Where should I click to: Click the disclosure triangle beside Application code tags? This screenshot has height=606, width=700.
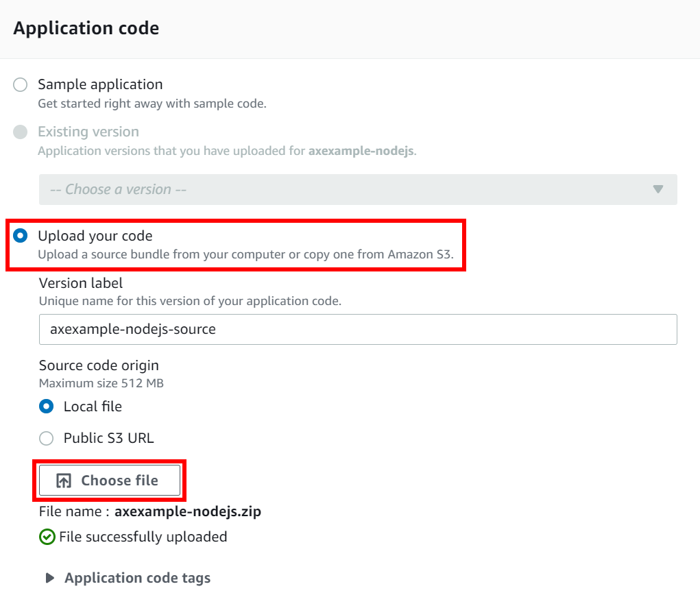49,577
